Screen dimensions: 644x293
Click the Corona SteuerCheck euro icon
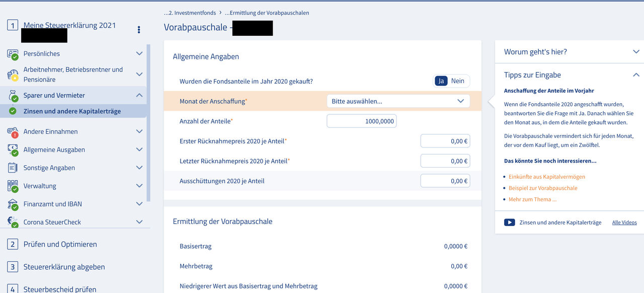point(13,222)
